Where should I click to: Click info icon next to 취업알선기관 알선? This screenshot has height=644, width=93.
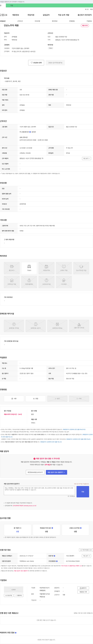52,528
